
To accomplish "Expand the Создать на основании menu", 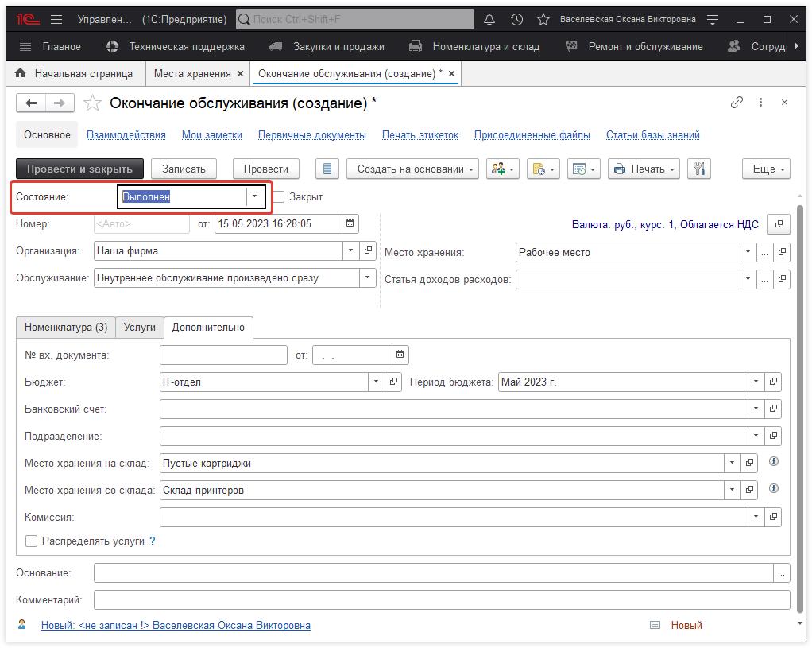I will [x=412, y=169].
